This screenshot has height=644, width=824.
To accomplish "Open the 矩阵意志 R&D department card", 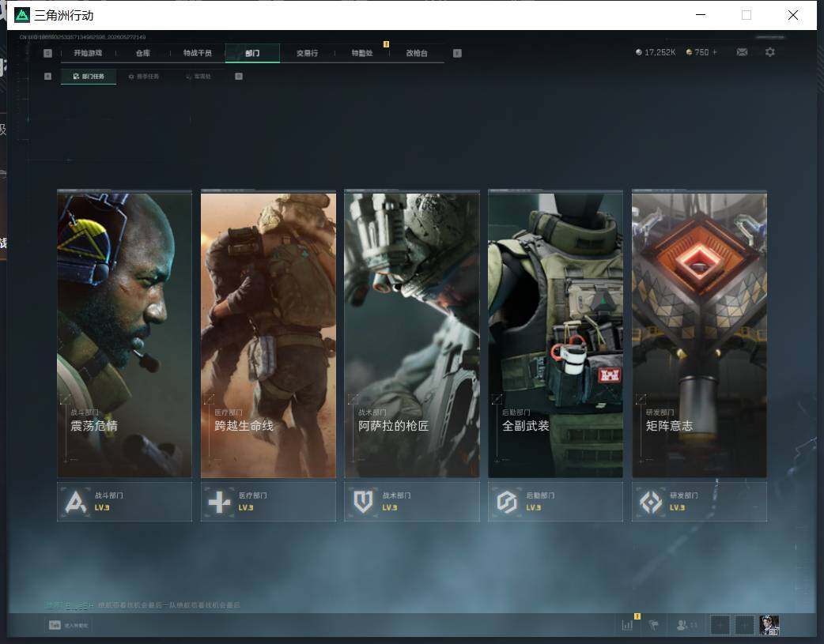I will point(700,334).
